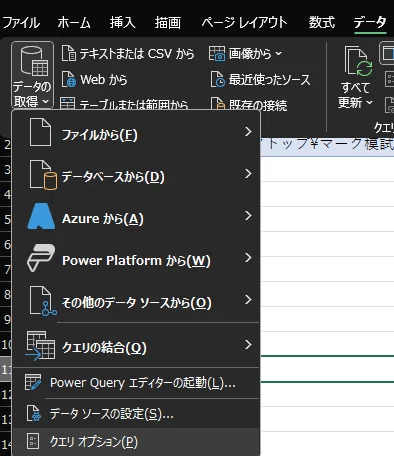Expand the ファイルから submenu chevron

[x=248, y=132]
